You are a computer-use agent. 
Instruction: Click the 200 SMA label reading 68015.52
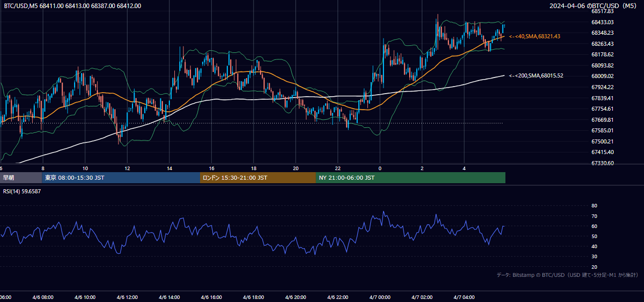(x=536, y=75)
